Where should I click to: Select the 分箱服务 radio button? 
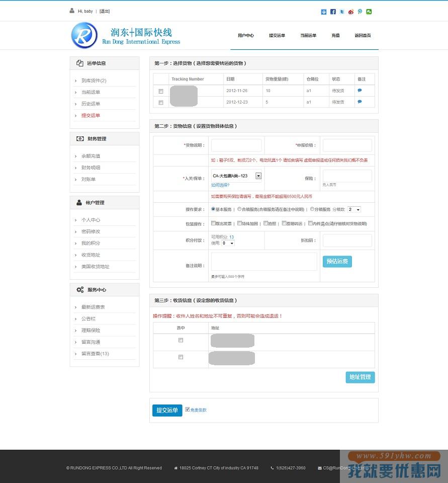point(312,209)
